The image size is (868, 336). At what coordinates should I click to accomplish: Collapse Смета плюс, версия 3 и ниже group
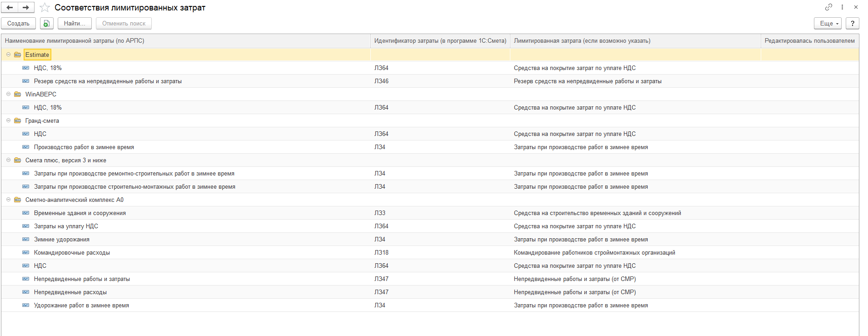8,160
